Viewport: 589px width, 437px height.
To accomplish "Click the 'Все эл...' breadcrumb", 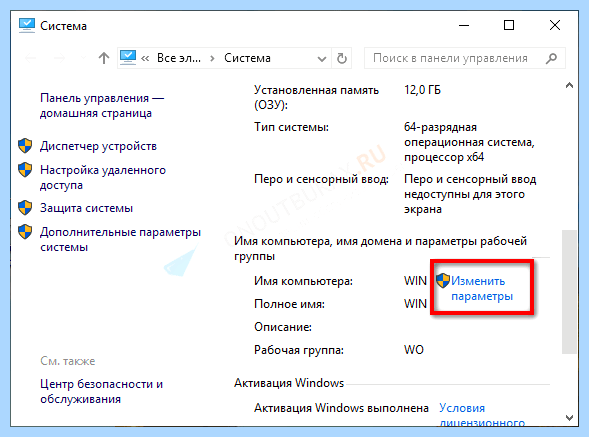I will [x=179, y=58].
